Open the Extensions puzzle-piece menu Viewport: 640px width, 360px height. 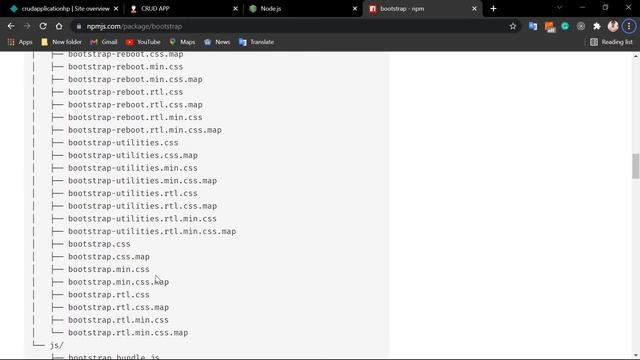tap(597, 26)
